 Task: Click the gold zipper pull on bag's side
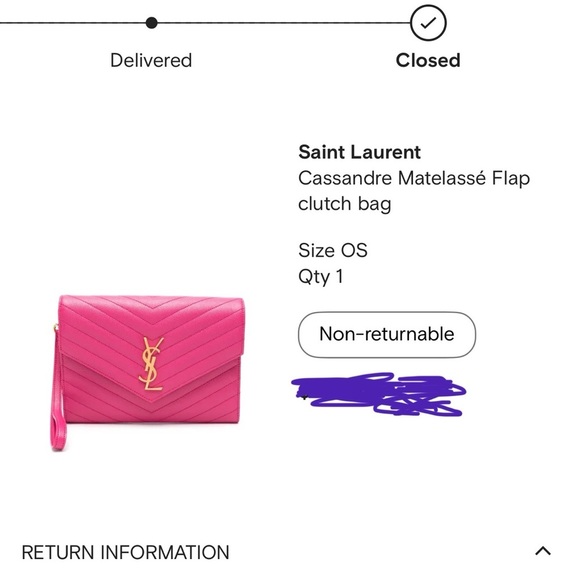pyautogui.click(x=56, y=328)
